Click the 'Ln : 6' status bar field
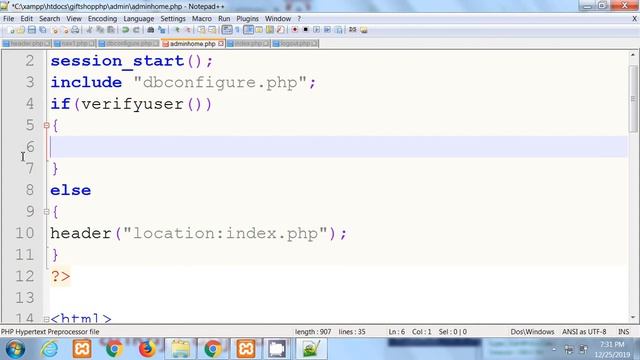This screenshot has height=360, width=640. (396, 332)
